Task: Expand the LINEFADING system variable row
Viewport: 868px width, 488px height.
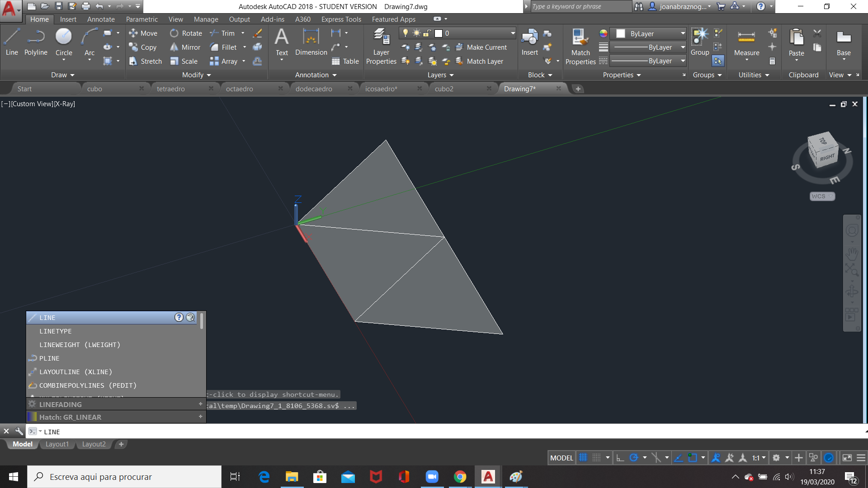Action: click(200, 404)
